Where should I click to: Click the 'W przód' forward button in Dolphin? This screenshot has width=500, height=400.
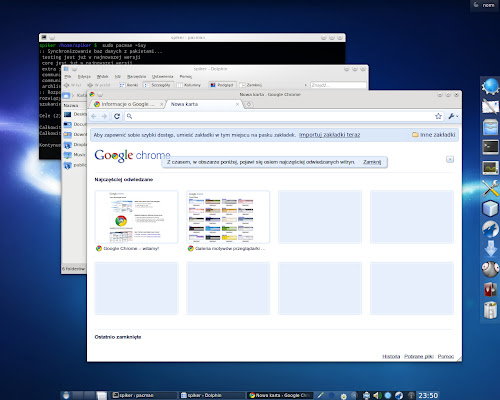tap(99, 85)
